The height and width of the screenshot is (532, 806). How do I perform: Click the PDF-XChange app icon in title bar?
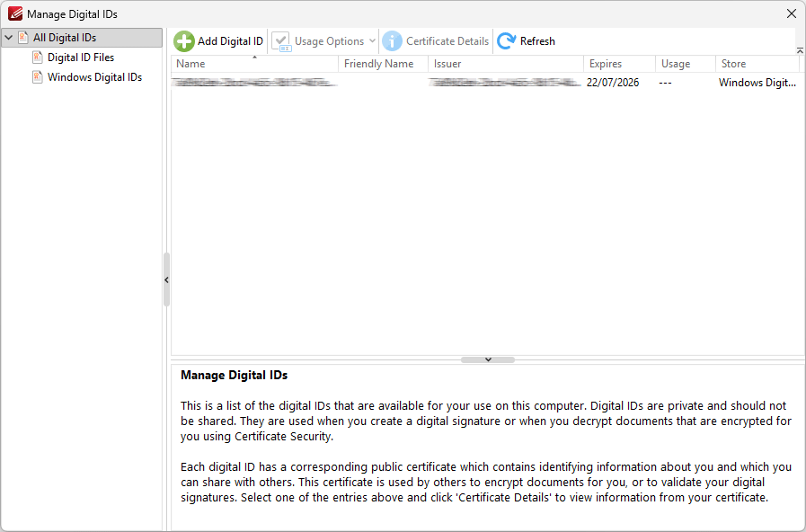click(15, 13)
